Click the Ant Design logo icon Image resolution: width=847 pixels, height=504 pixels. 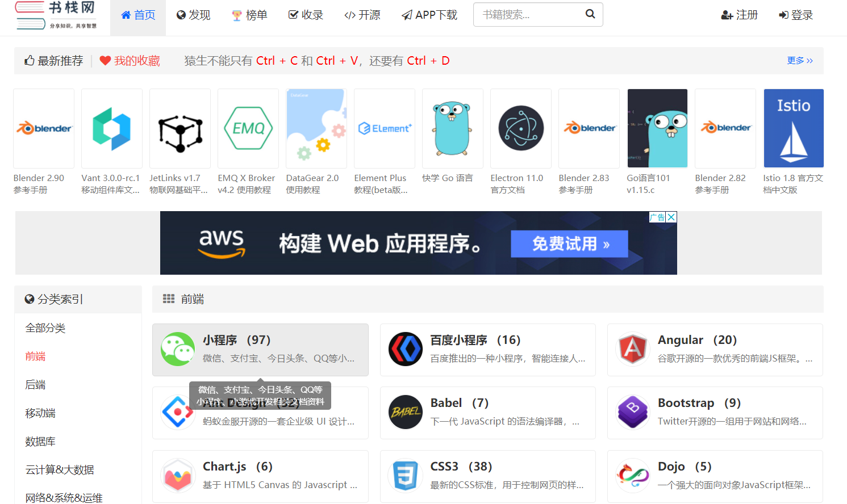178,412
